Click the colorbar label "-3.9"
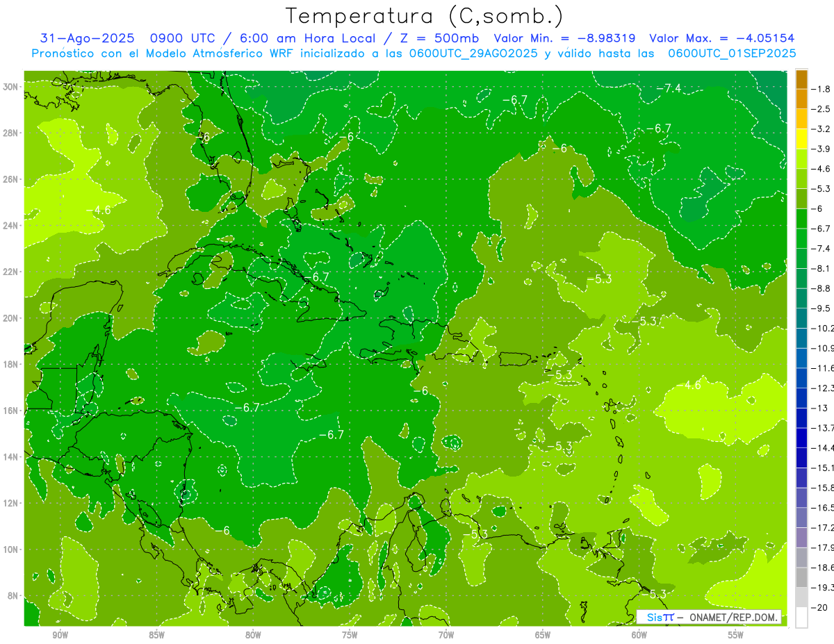834x644 pixels. pos(821,149)
